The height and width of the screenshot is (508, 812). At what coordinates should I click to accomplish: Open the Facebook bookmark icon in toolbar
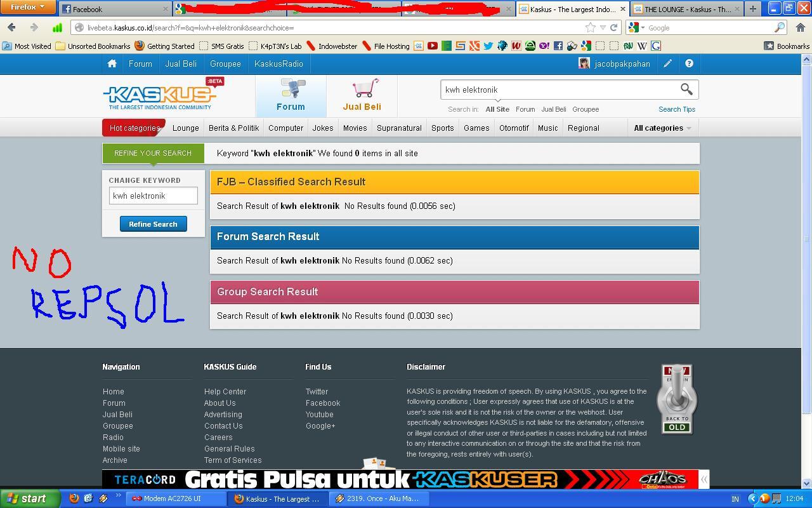pos(558,46)
